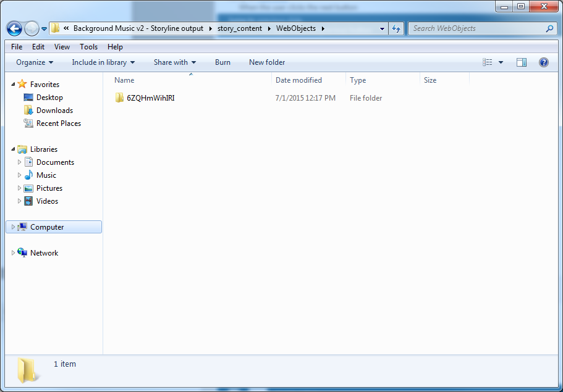This screenshot has height=392, width=563.
Task: Click the Forward navigation arrow
Action: click(32, 28)
